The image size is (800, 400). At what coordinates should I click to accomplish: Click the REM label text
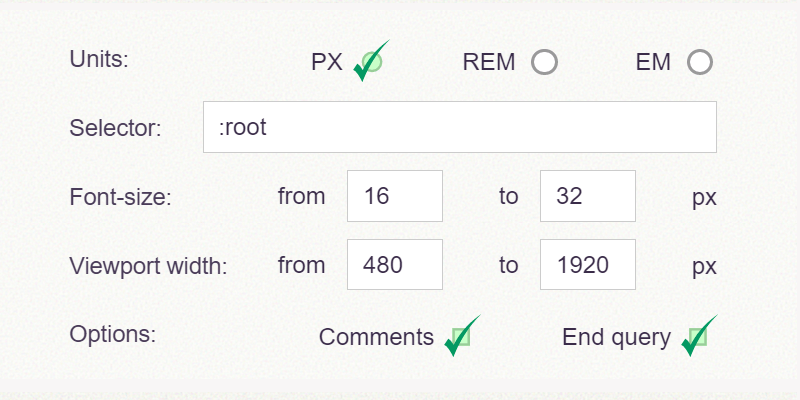(489, 63)
